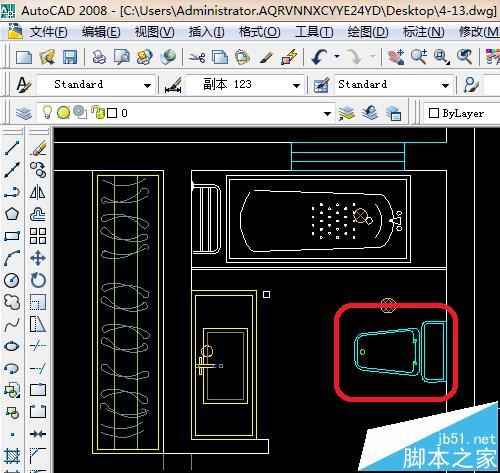The width and height of the screenshot is (500, 473).
Task: Click layer 0 color swatch square
Action: click(112, 113)
